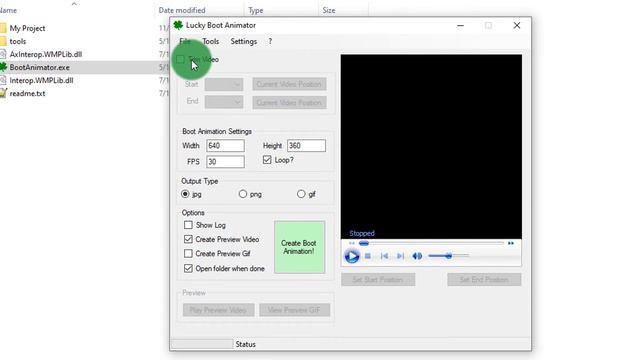Click the Width input field
The width and height of the screenshot is (640, 360).
point(225,146)
